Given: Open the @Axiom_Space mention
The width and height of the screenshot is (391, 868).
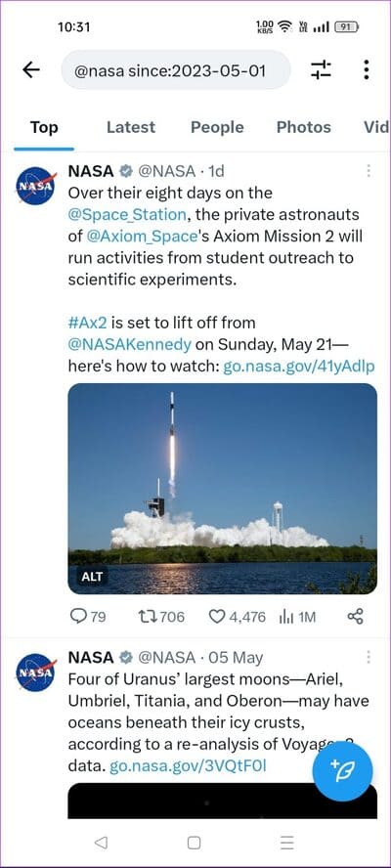Looking at the screenshot, I should point(142,237).
